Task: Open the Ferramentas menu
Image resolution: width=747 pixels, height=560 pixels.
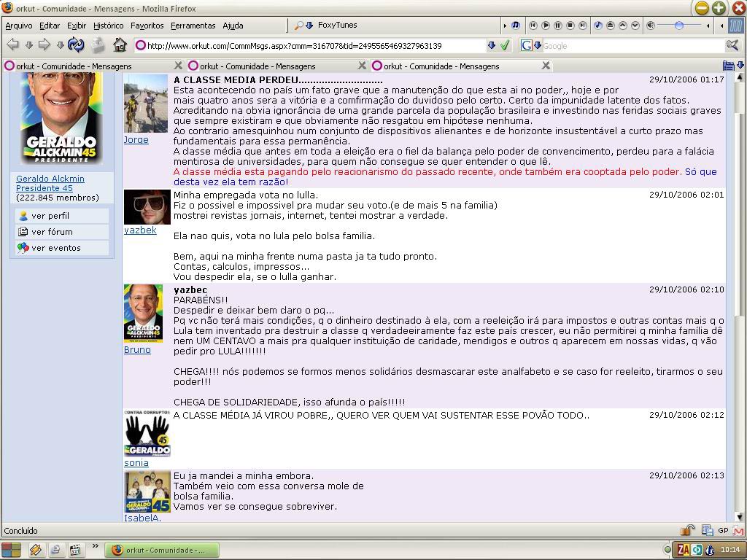Action: coord(193,26)
